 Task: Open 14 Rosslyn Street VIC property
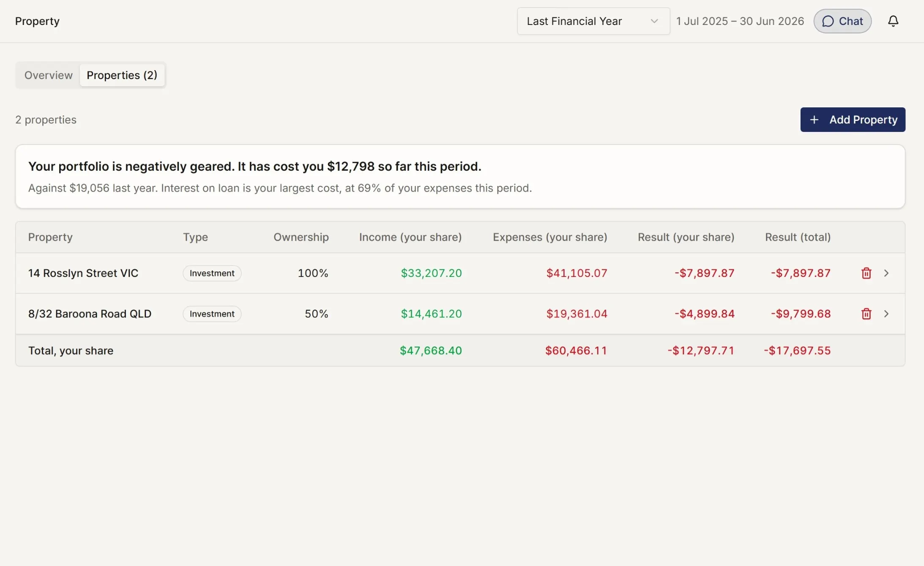click(83, 273)
